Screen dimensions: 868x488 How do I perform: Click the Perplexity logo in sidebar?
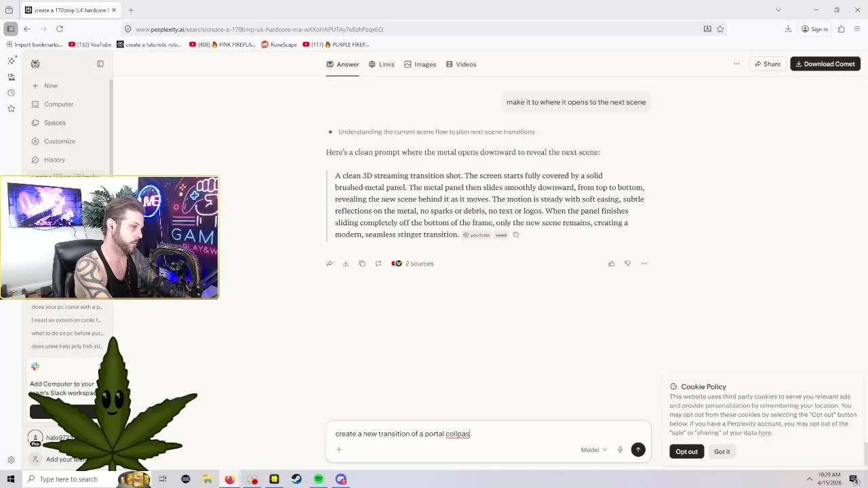[35, 64]
